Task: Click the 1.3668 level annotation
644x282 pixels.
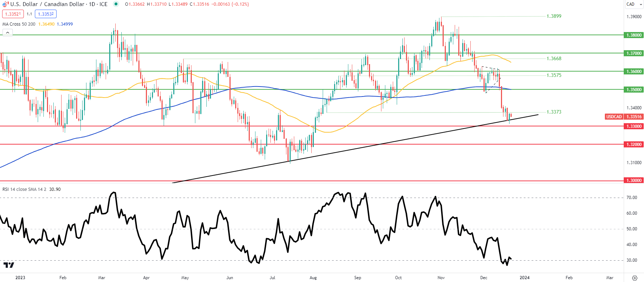Action: coord(554,59)
